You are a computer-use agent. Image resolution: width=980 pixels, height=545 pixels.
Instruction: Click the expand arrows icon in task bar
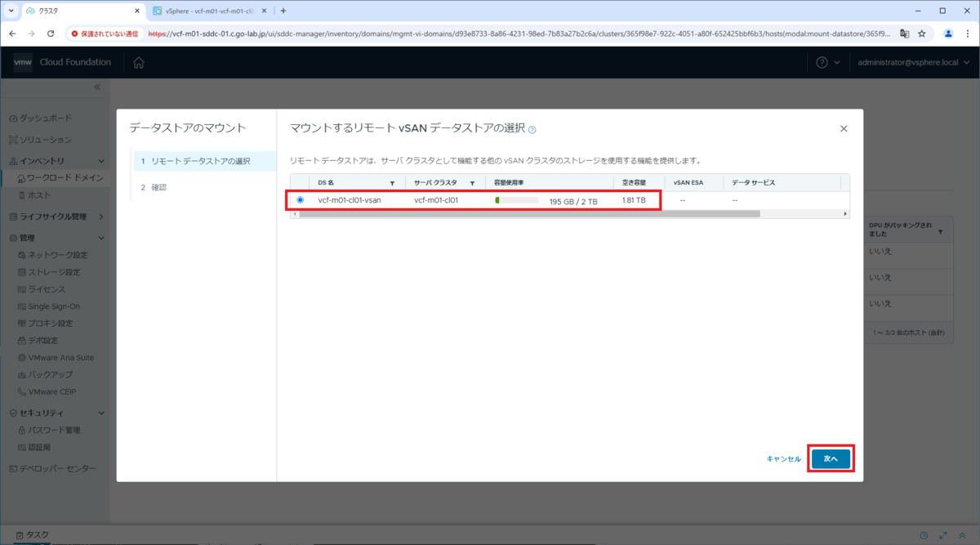(x=942, y=535)
